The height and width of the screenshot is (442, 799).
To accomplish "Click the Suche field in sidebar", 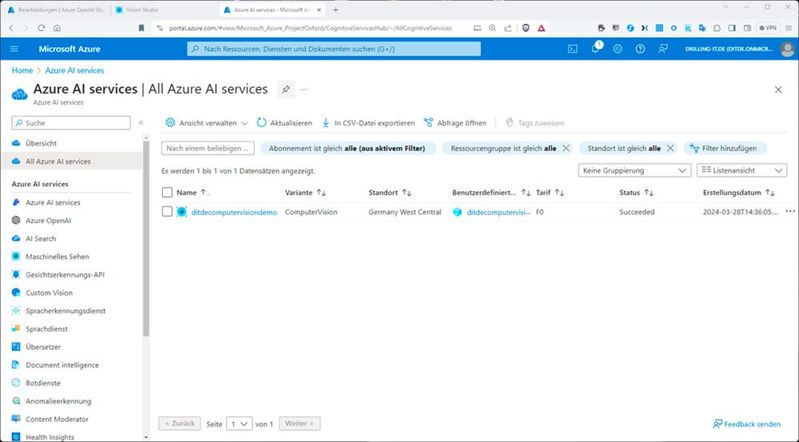I will click(71, 123).
